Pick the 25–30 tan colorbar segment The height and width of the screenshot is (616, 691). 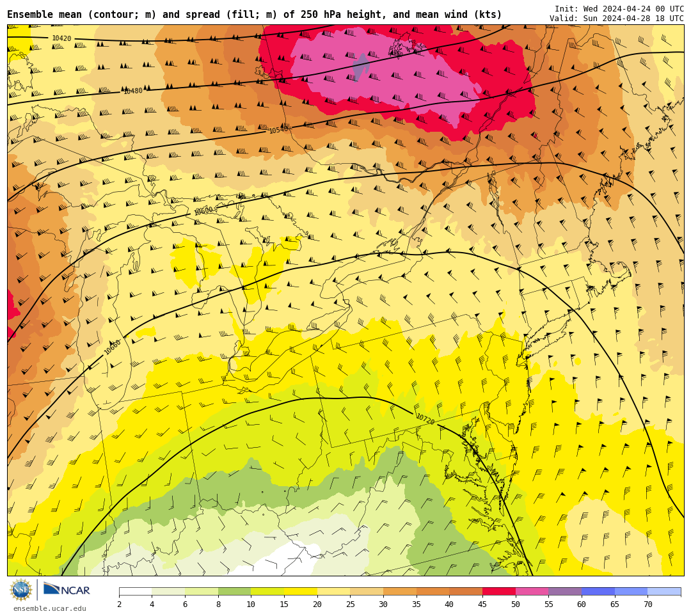367,592
